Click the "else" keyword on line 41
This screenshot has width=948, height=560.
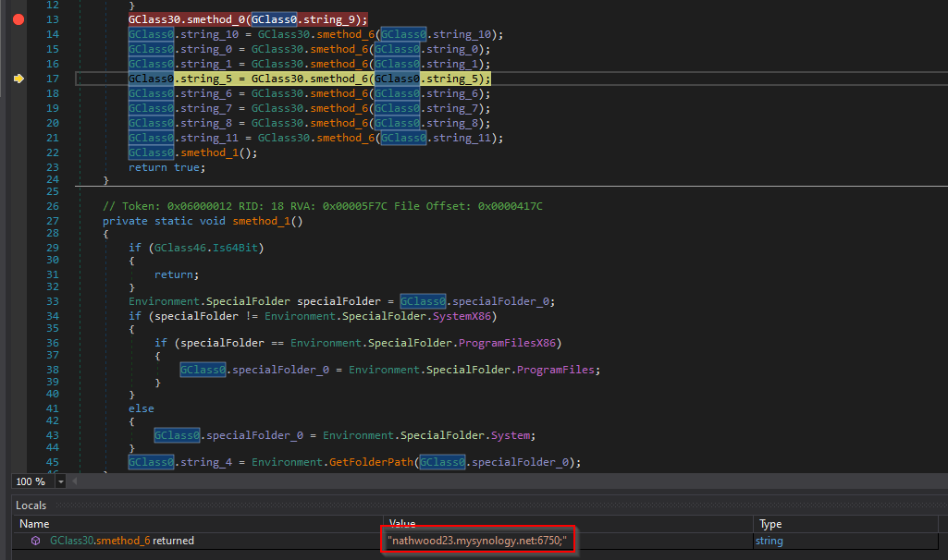[142, 408]
